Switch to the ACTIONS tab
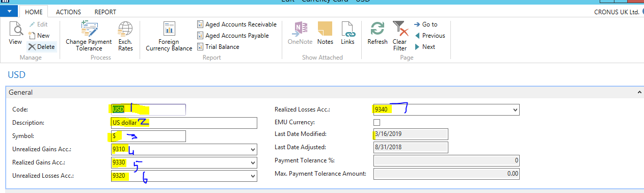644x193 pixels. tap(69, 12)
